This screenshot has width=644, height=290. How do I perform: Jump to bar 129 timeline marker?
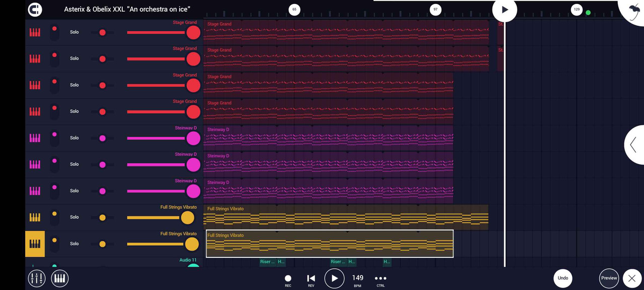coord(577,10)
